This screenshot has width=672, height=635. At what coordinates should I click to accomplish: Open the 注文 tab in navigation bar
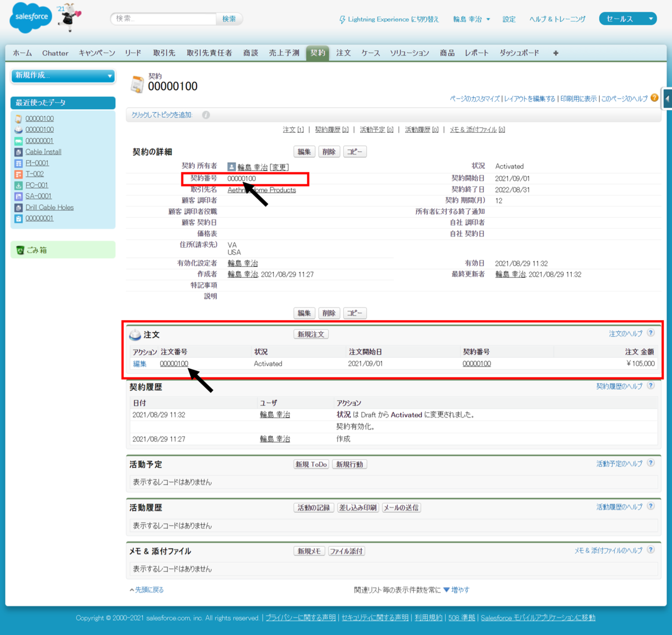point(343,53)
